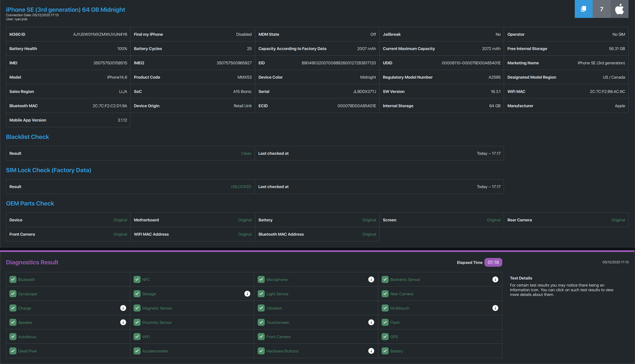Open info icon for Biometric Sensor test

[x=495, y=280]
